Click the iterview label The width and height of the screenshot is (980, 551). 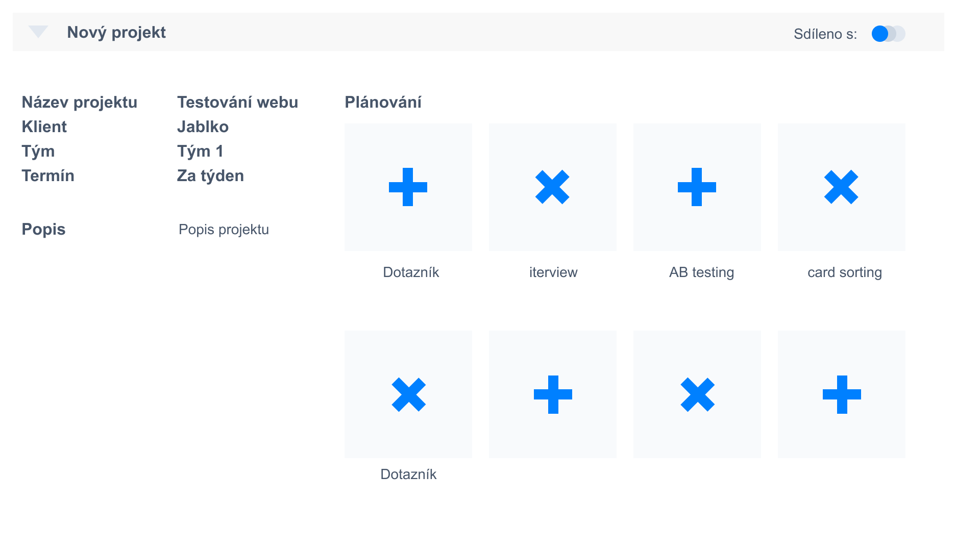pos(553,272)
